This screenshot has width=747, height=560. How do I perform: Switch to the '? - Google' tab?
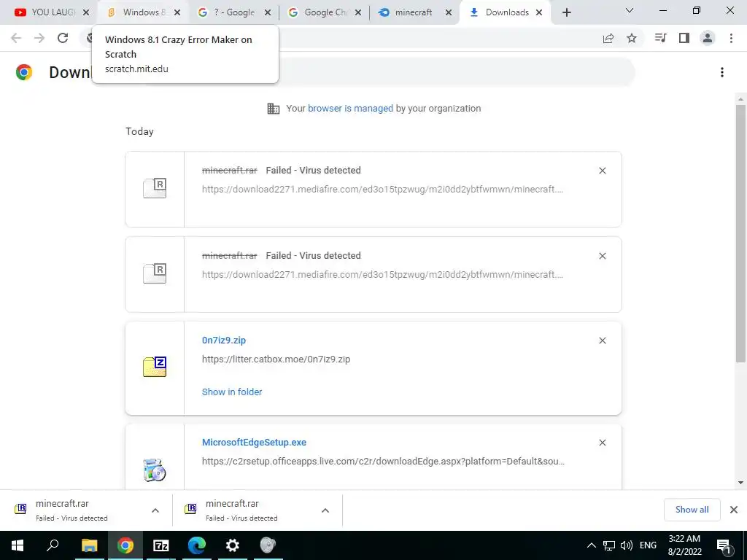pyautogui.click(x=228, y=12)
